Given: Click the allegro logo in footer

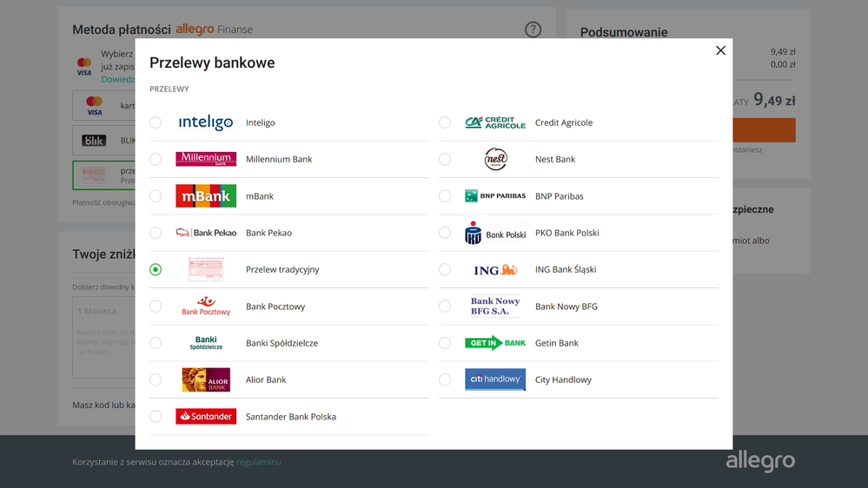Looking at the screenshot, I should [760, 461].
